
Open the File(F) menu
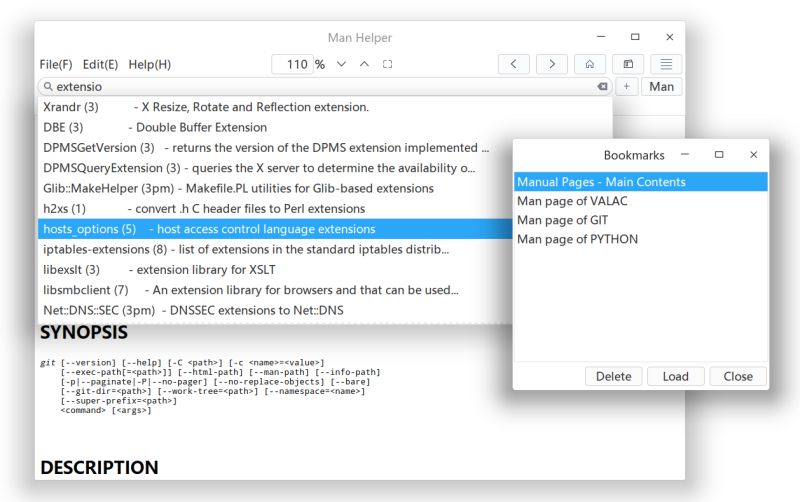coord(56,65)
